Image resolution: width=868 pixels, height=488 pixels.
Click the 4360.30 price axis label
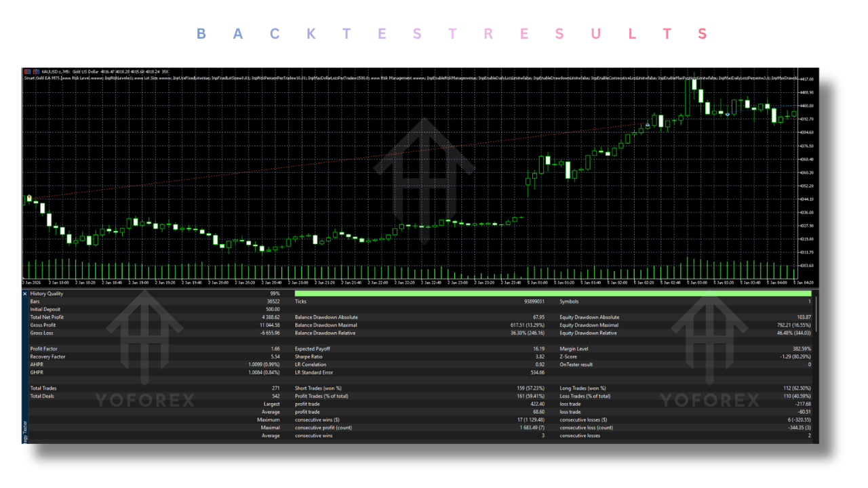tap(807, 173)
